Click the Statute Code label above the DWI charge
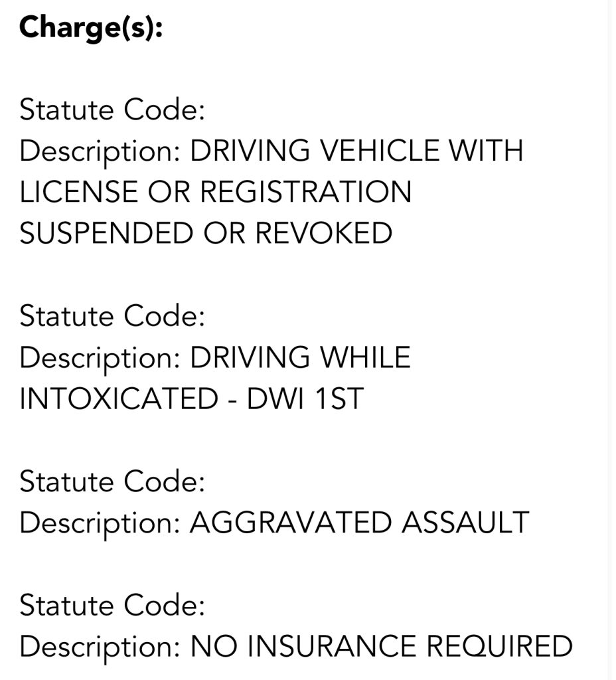Image resolution: width=616 pixels, height=680 pixels. pos(112,316)
